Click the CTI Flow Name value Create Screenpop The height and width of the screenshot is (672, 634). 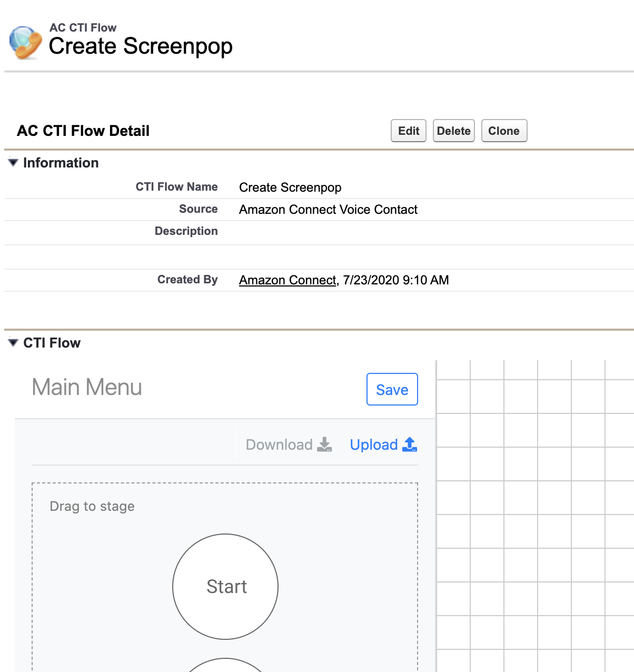coord(290,187)
